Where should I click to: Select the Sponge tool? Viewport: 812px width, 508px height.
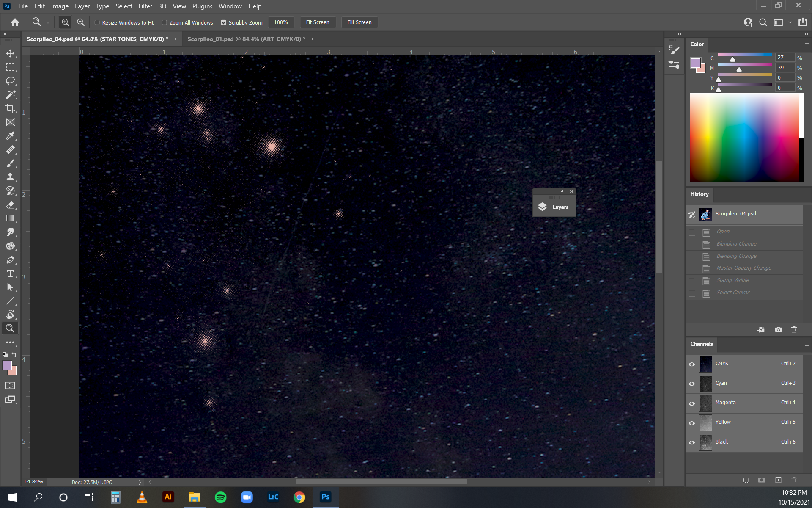pyautogui.click(x=10, y=246)
